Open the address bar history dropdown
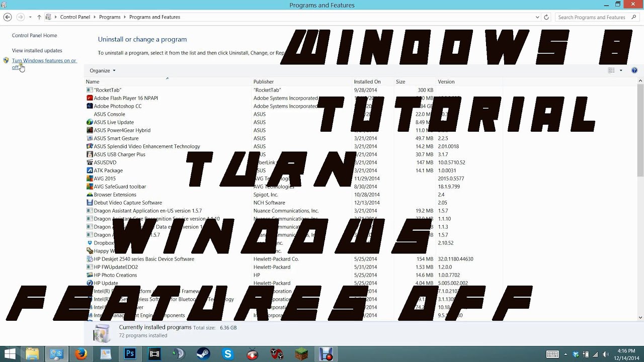Viewport: 644px width, 362px height. [537, 17]
